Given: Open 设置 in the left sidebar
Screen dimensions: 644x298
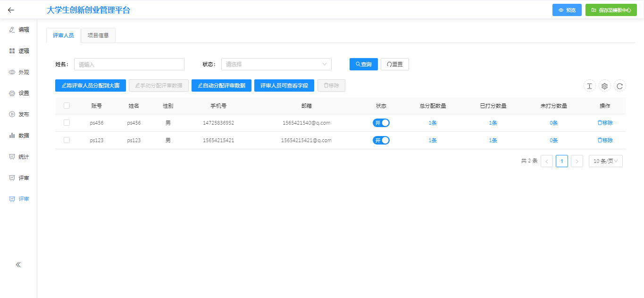Looking at the screenshot, I should (x=19, y=94).
